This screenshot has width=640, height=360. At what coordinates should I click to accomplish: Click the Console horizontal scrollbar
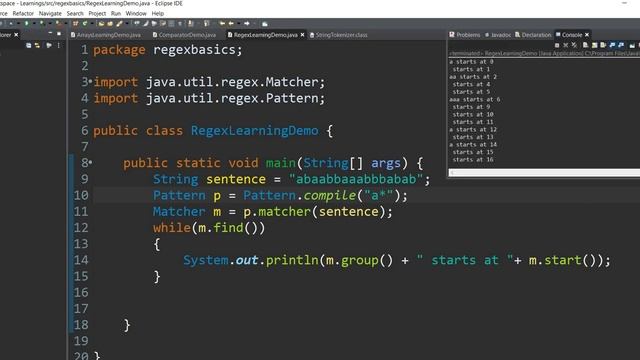pos(544,173)
